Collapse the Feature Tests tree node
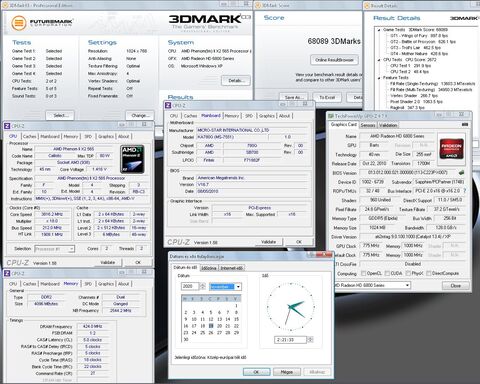 379,78
